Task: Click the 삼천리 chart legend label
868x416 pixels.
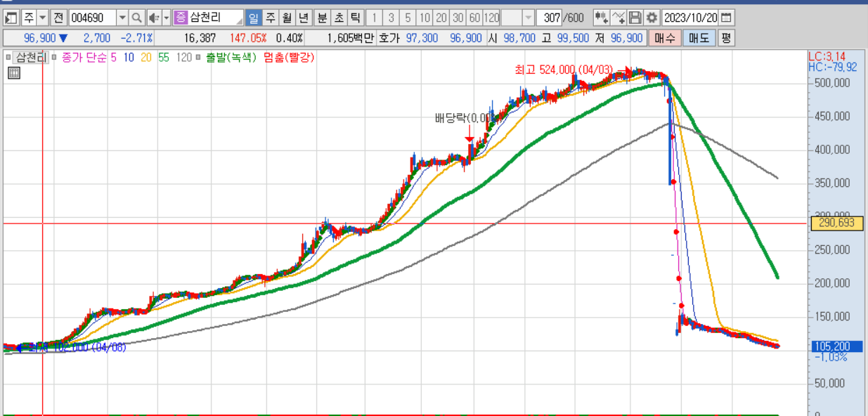Action: [x=31, y=58]
